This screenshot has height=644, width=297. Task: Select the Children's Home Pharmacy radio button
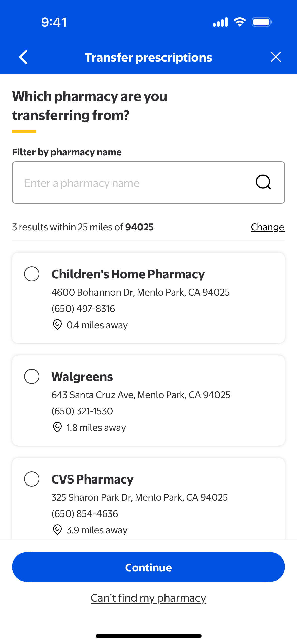pyautogui.click(x=32, y=274)
